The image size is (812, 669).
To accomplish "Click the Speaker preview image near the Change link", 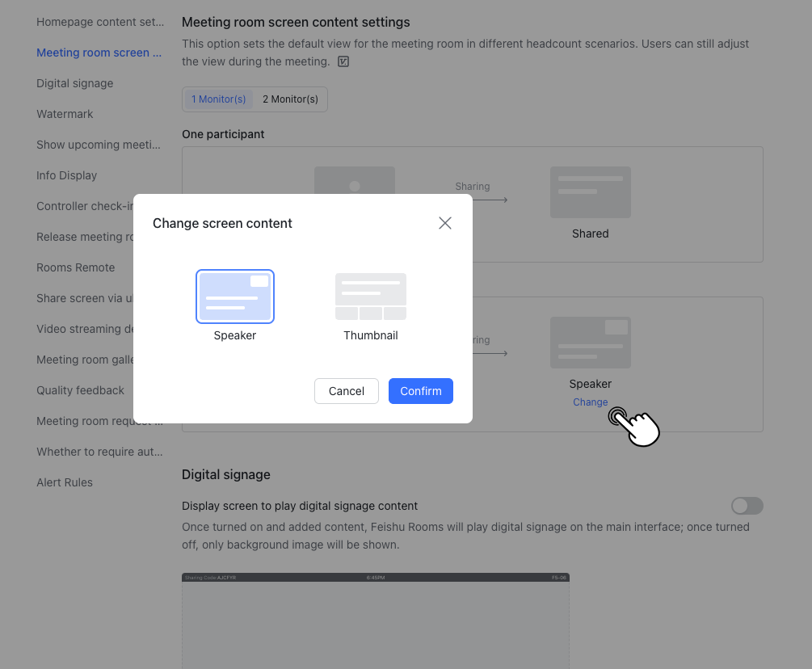I will click(590, 342).
